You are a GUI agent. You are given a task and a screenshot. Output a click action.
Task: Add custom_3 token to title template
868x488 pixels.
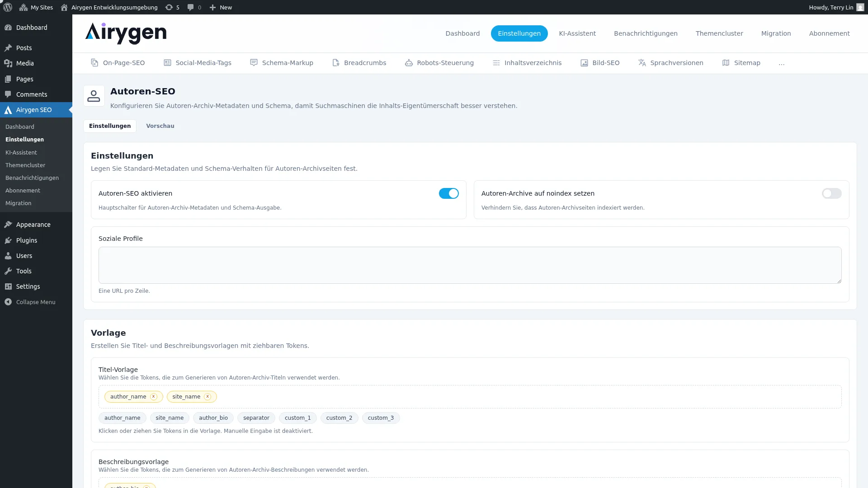[x=381, y=418]
